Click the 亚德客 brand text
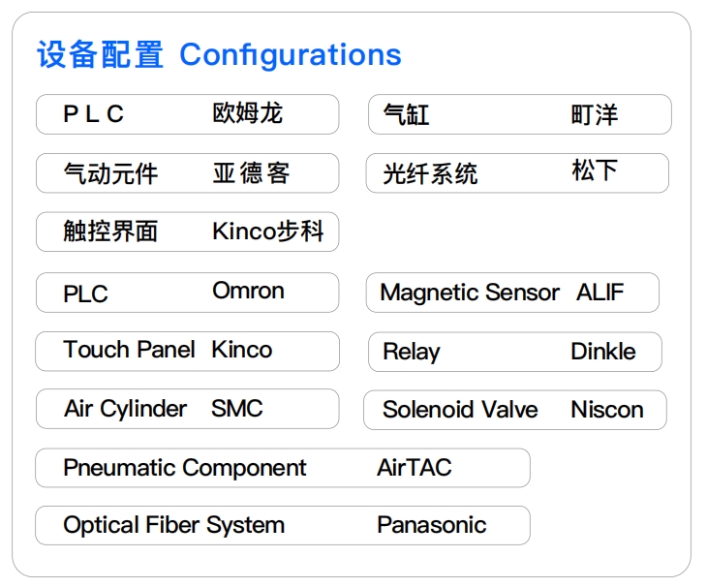Image resolution: width=707 pixels, height=588 pixels. click(251, 173)
